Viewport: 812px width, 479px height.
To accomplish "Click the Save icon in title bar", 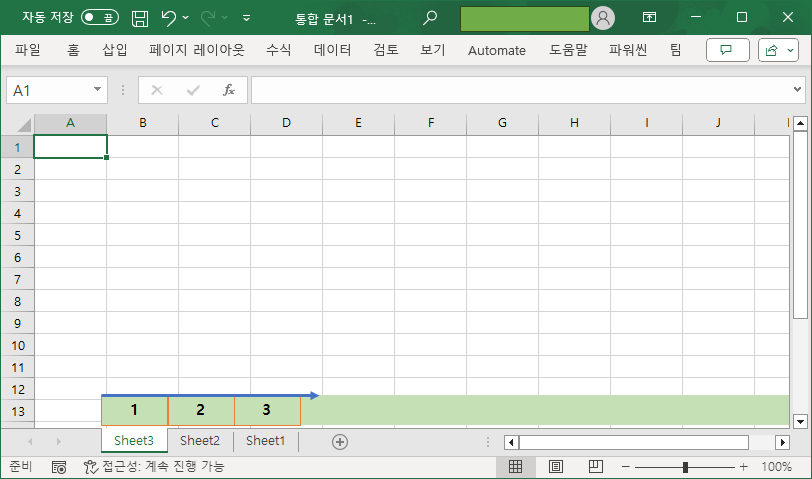I will point(140,18).
